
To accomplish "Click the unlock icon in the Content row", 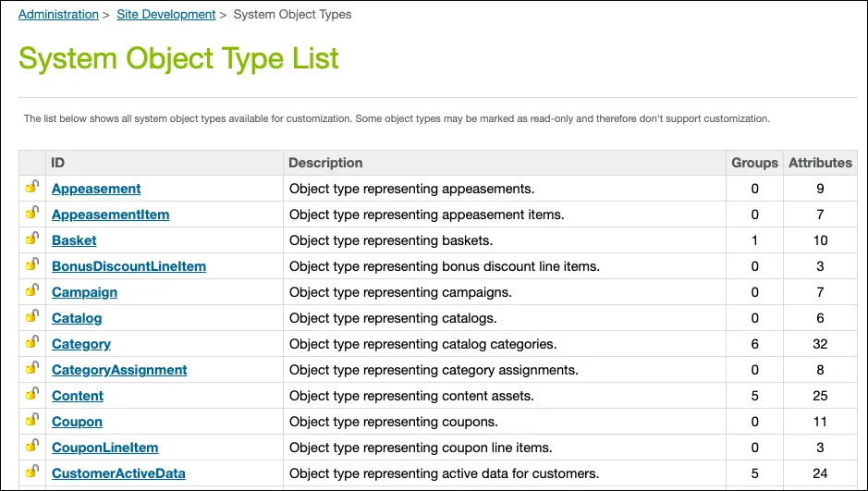I will [32, 394].
